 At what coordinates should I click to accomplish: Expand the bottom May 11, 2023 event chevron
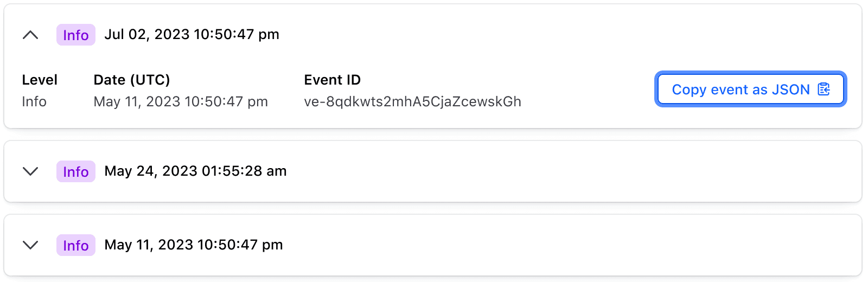pyautogui.click(x=30, y=245)
